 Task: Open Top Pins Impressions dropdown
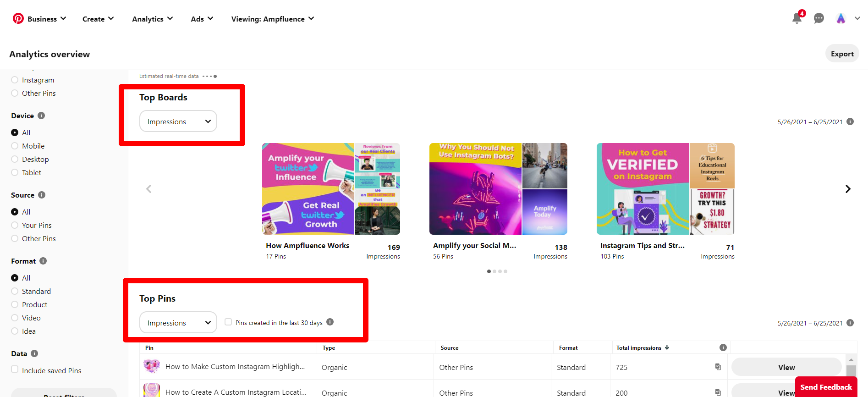(x=178, y=323)
